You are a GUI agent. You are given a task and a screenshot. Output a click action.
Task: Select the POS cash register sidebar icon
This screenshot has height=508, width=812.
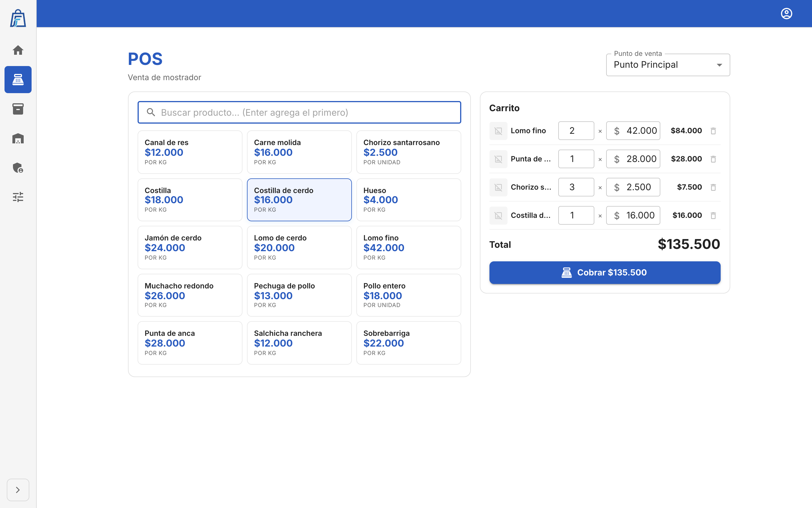tap(18, 80)
